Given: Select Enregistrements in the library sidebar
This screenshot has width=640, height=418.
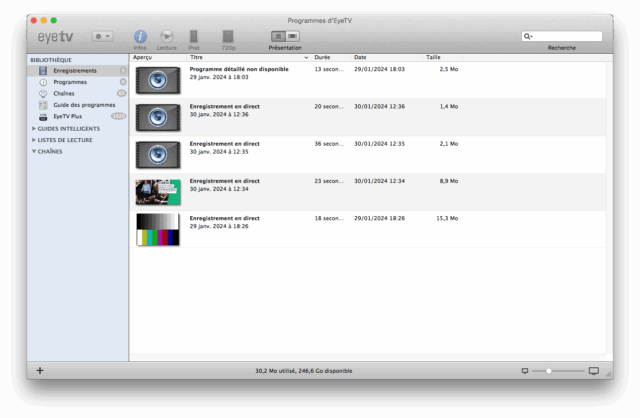Looking at the screenshot, I should click(75, 71).
